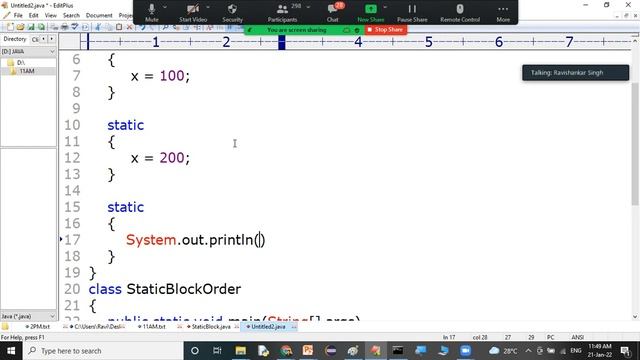The height and width of the screenshot is (360, 640).
Task: Open Zoom More options
Action: 503,13
